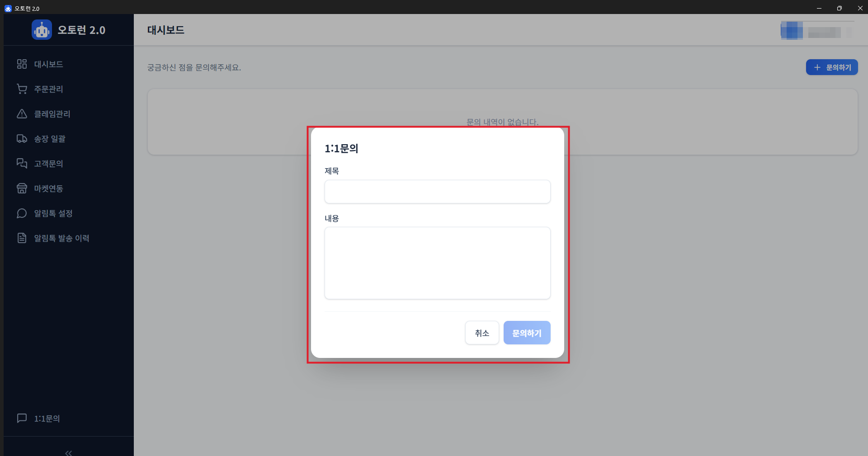This screenshot has height=456, width=868.
Task: Click the 송장 일괄 truck icon
Action: (x=22, y=139)
